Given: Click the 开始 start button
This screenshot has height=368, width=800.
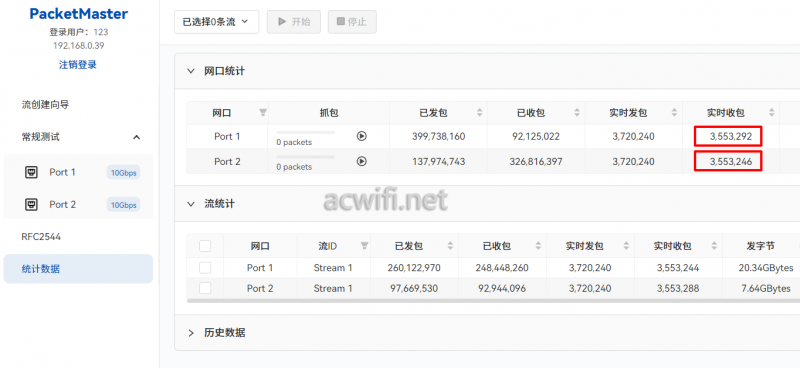Looking at the screenshot, I should pos(294,22).
